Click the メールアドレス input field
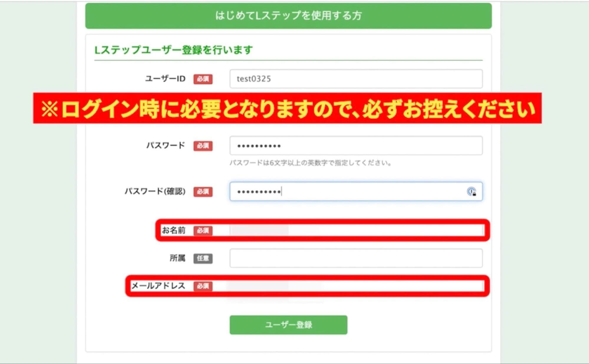This screenshot has width=589, height=364. 356,286
